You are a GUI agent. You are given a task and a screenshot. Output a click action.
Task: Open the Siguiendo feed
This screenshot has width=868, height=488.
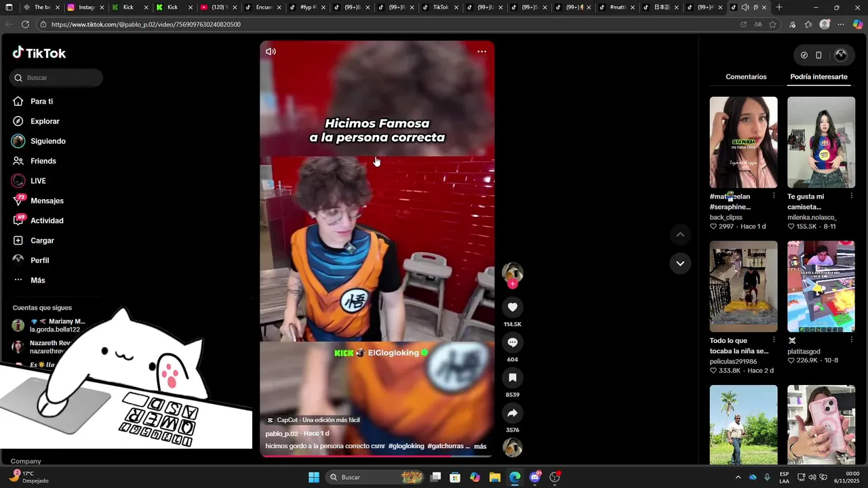pyautogui.click(x=47, y=141)
